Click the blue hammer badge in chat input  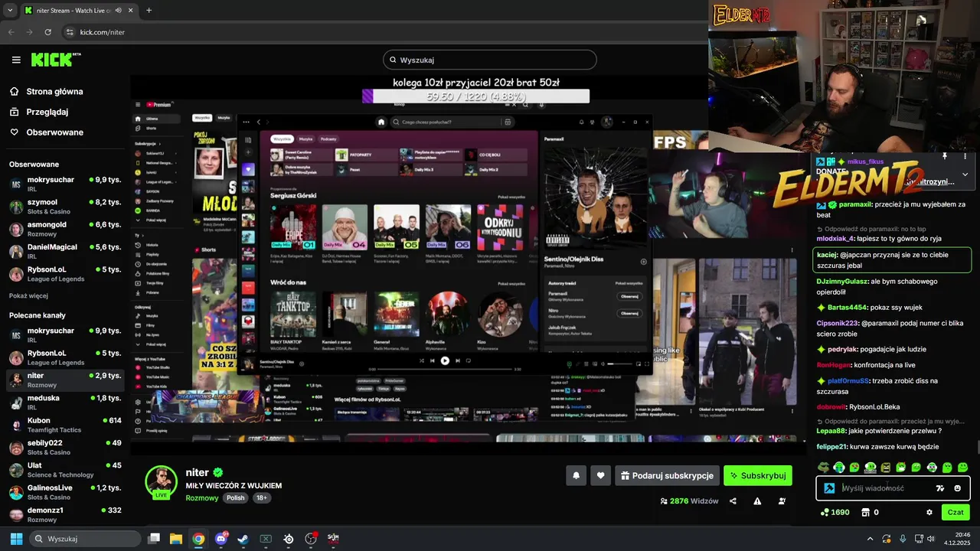829,488
